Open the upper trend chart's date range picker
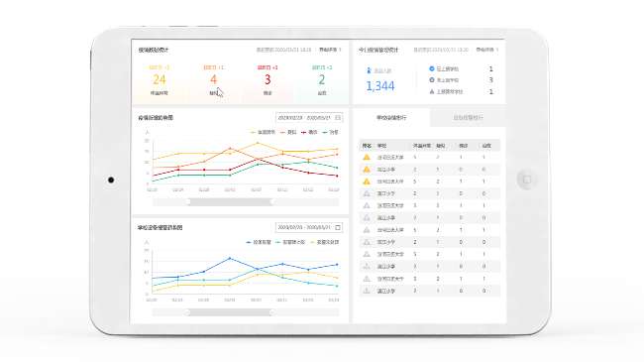This screenshot has height=362, width=644. click(309, 118)
